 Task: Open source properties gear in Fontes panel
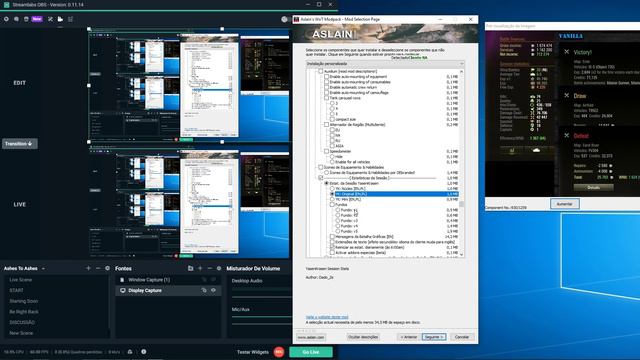(219, 268)
